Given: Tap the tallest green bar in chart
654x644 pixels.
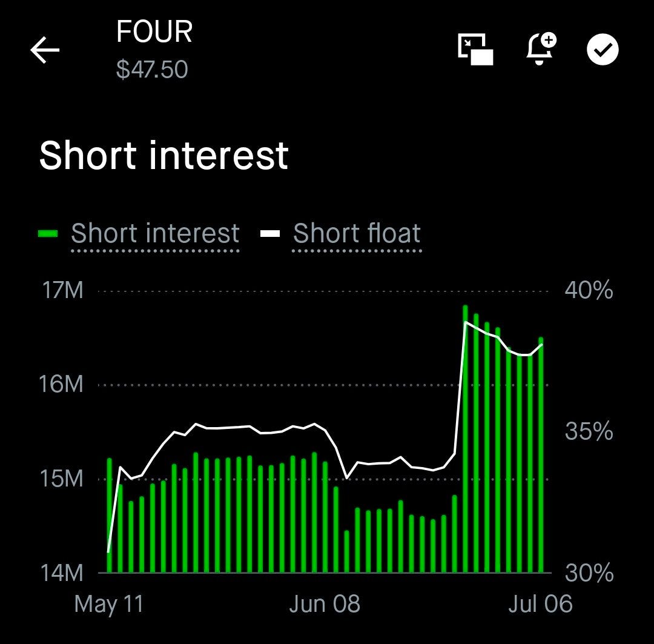Looking at the screenshot, I should point(466,439).
